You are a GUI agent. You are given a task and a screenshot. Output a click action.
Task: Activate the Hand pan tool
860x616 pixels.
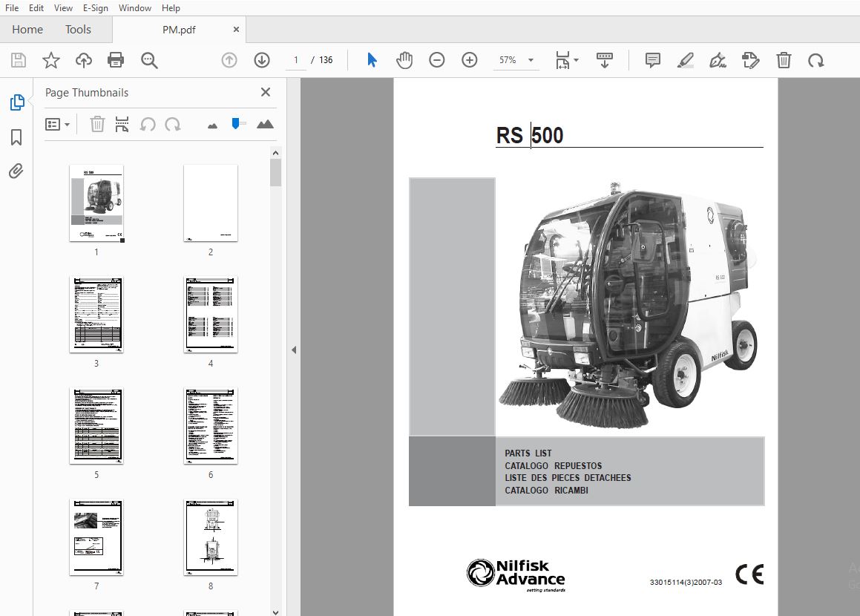click(x=404, y=60)
